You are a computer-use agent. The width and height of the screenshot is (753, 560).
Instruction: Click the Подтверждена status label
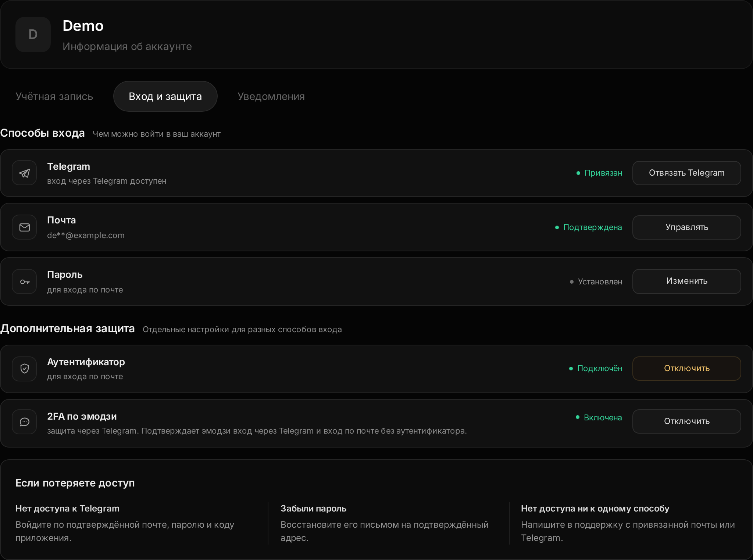589,227
